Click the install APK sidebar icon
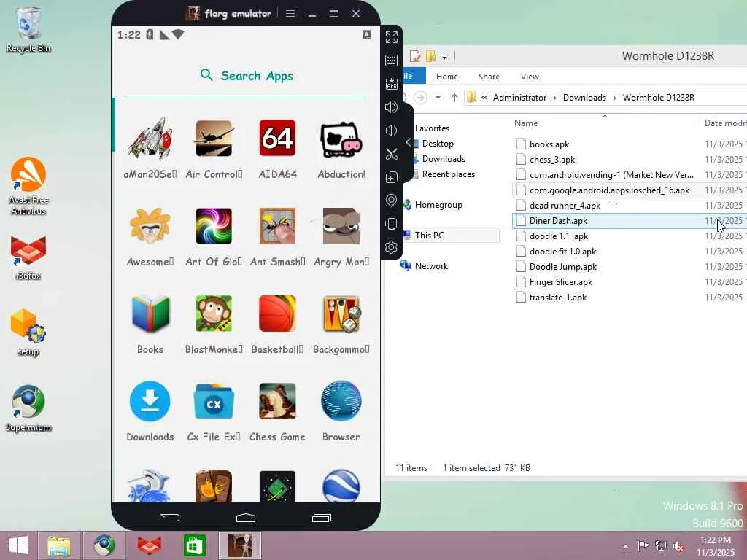747x560 pixels. click(392, 84)
